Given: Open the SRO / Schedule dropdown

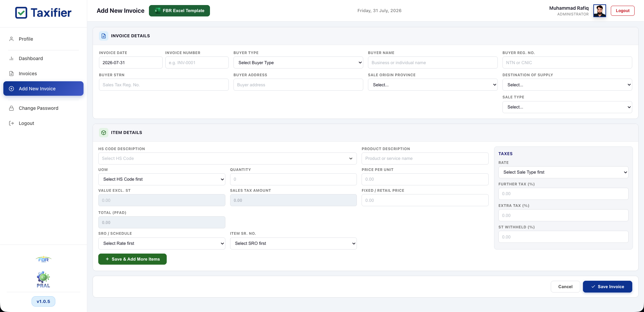Looking at the screenshot, I should coord(162,243).
